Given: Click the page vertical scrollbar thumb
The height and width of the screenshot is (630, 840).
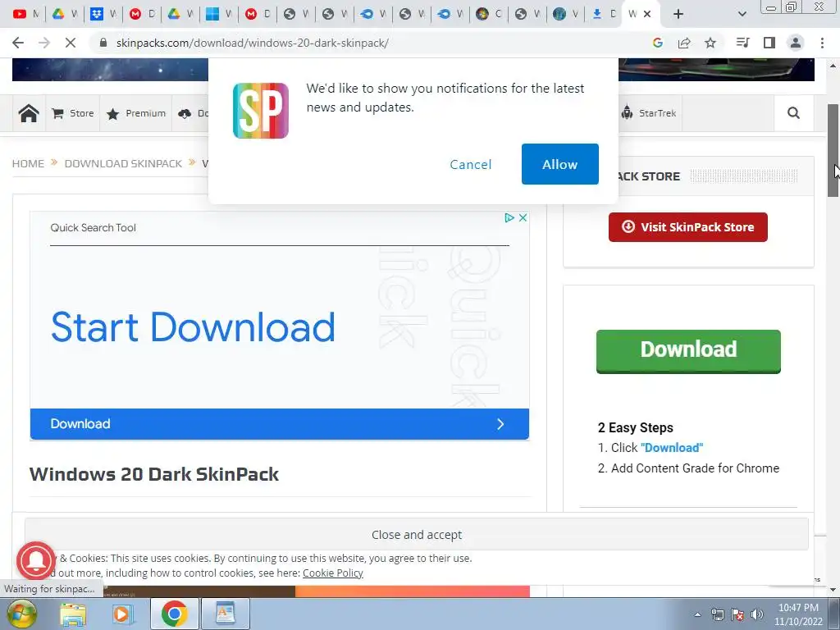Looking at the screenshot, I should coord(833,151).
